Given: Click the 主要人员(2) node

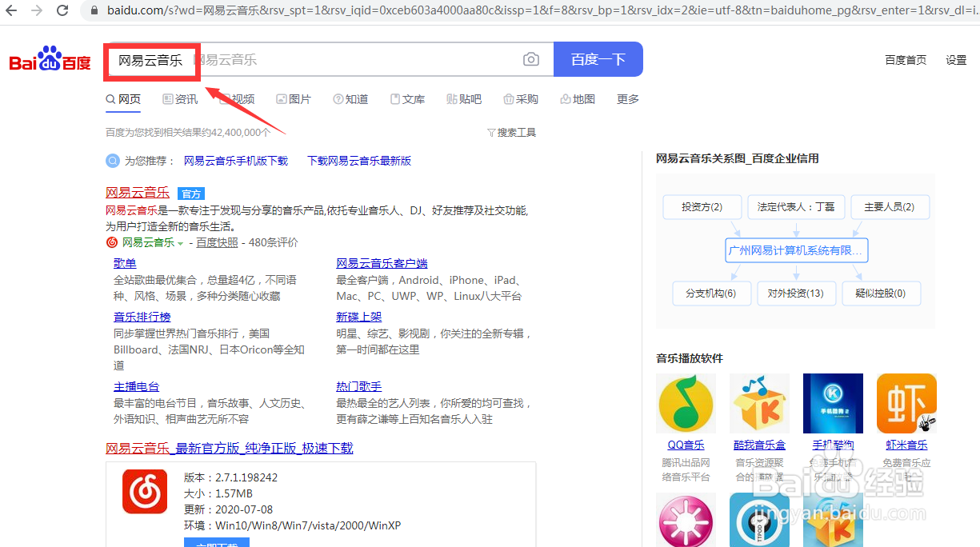Looking at the screenshot, I should pos(890,207).
